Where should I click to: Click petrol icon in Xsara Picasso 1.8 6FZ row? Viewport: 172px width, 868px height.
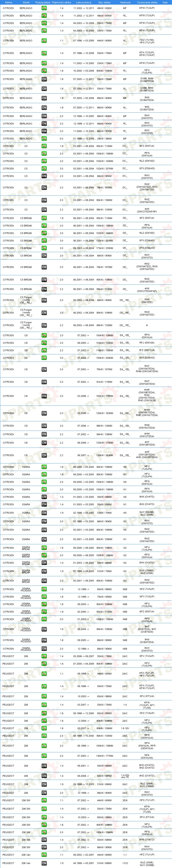pyautogui.click(x=44, y=612)
